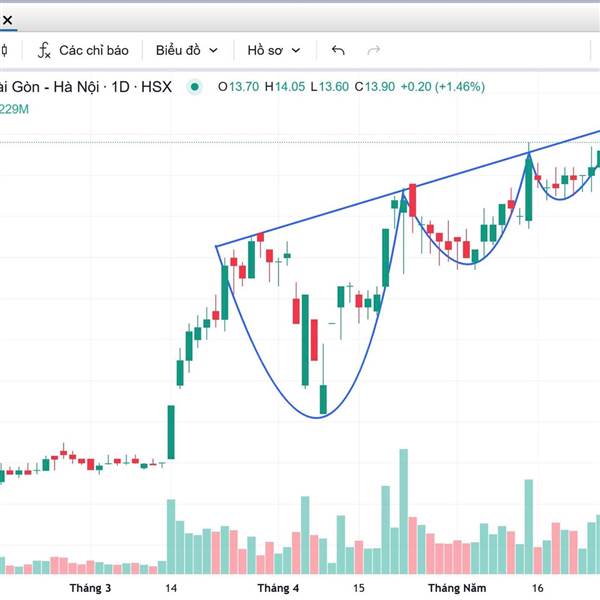
Task: Click the candlestick chart type icon
Action: coord(4,51)
